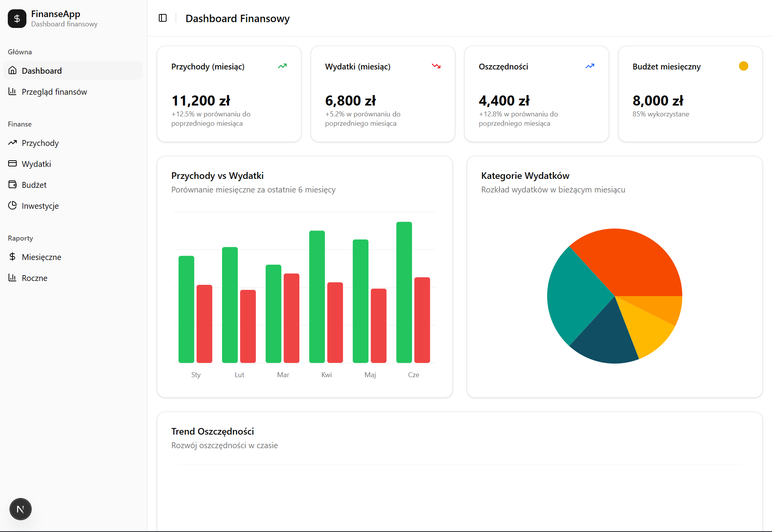Navigate to Dashboard in the sidebar
Viewport: 772px width, 532px height.
click(x=42, y=70)
